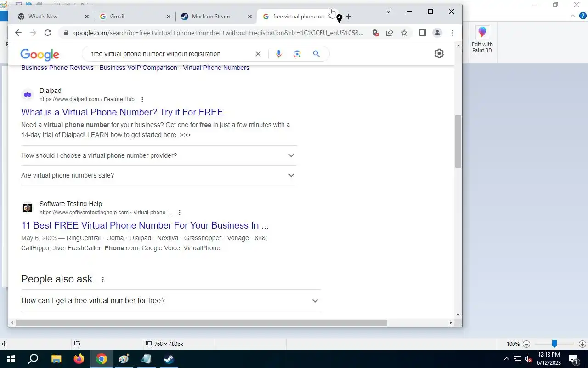Zoom in Paint with plus
The height and width of the screenshot is (368, 588).
582,344
